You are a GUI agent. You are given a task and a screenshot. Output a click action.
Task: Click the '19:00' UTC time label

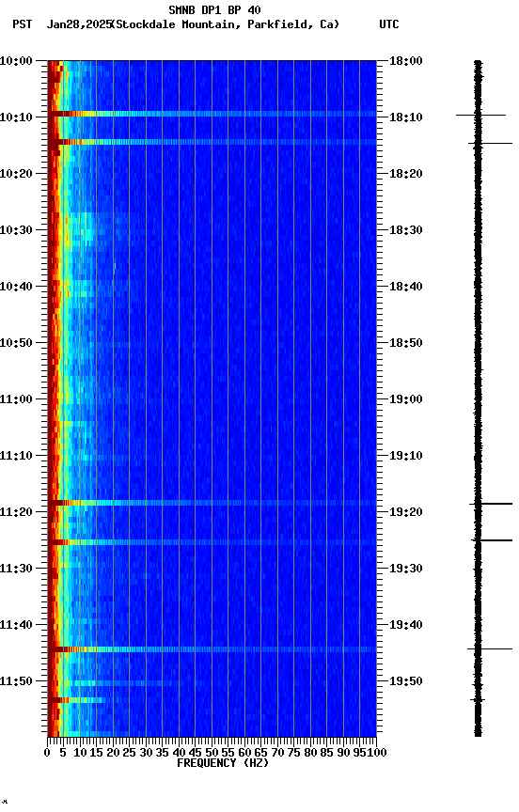point(406,399)
